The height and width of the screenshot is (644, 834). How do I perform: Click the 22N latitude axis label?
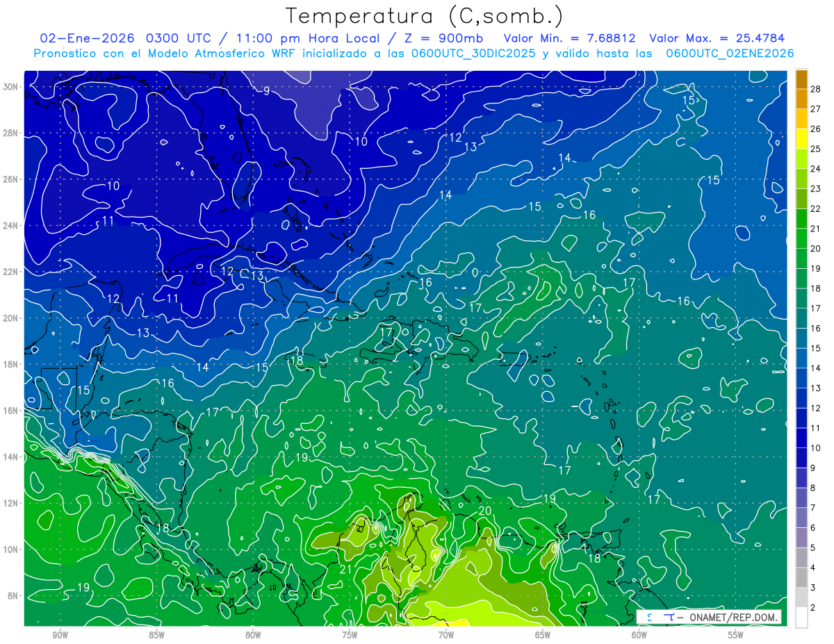point(12,272)
